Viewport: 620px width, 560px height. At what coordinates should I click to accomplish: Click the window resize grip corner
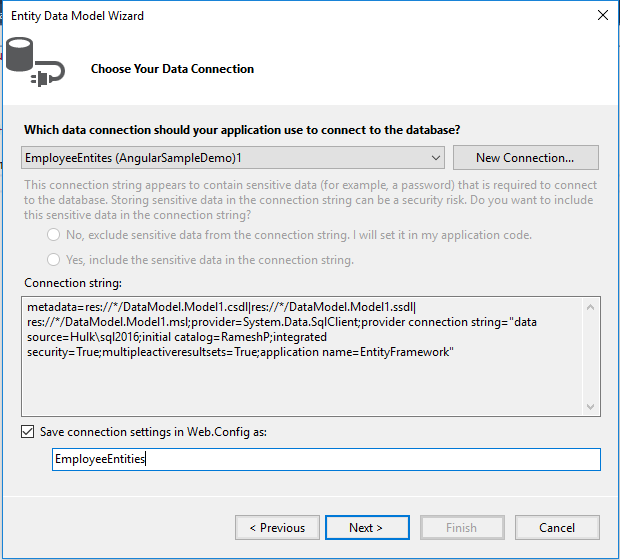(x=611, y=551)
